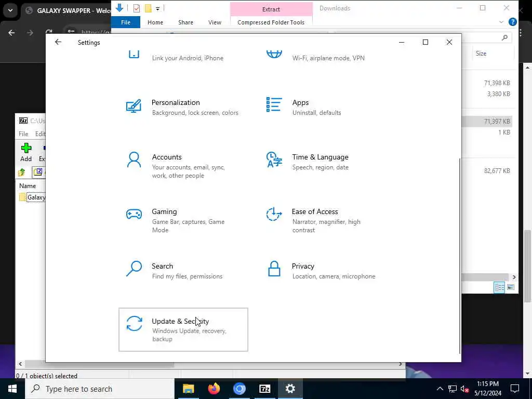This screenshot has height=399, width=532.
Task: Open Personalization settings
Action: 183,107
